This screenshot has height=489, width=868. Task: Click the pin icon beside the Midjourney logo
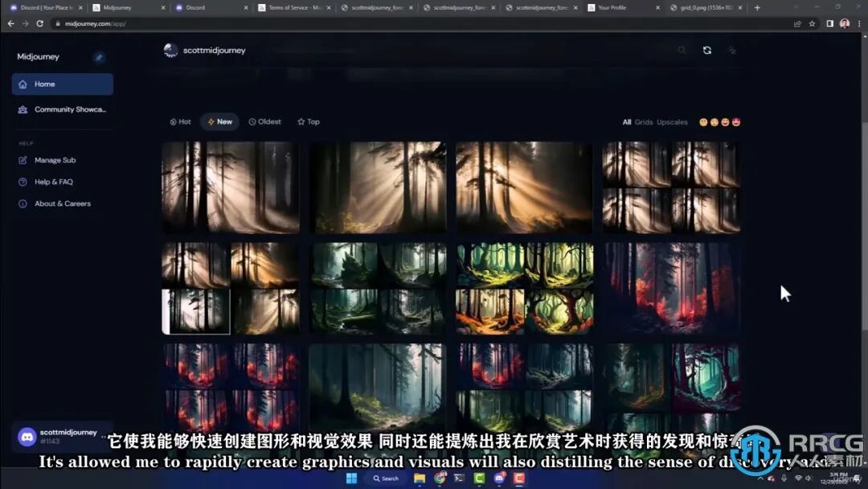(x=99, y=57)
